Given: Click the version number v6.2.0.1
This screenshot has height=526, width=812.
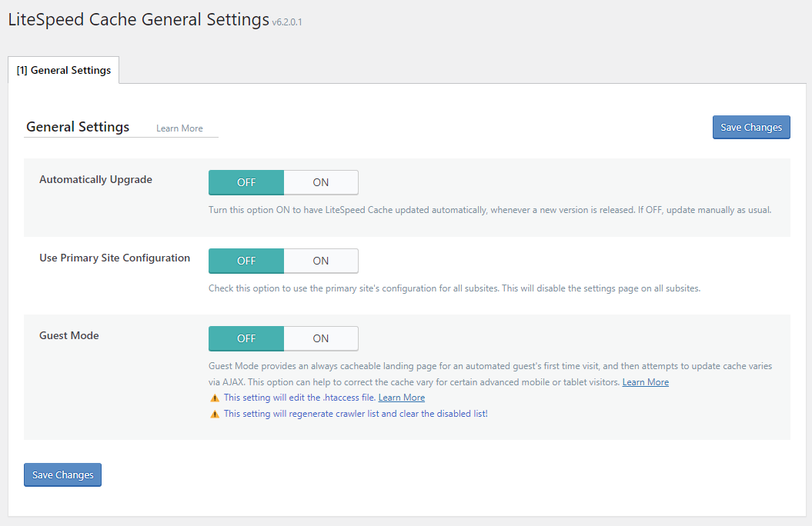Looking at the screenshot, I should 287,22.
